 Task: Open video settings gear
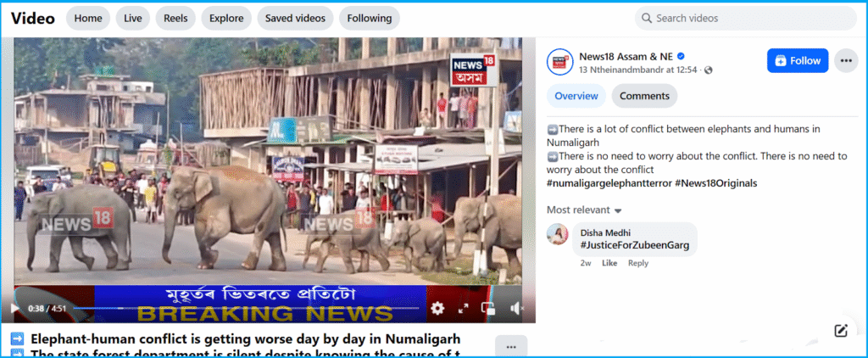point(437,309)
